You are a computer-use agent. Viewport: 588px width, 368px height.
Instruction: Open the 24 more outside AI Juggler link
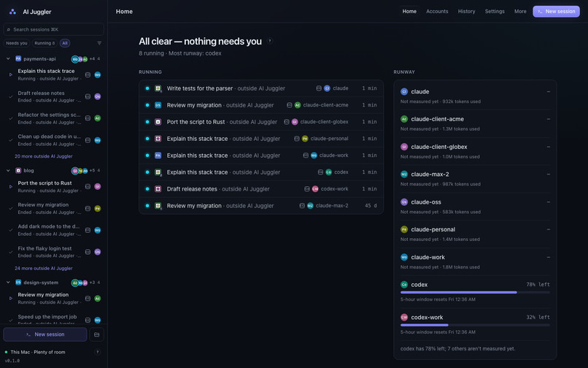(44, 268)
